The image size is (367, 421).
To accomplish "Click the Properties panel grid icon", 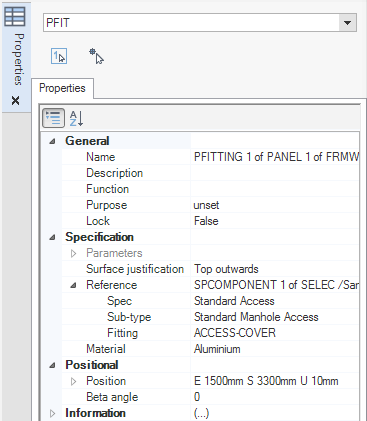I will click(15, 16).
